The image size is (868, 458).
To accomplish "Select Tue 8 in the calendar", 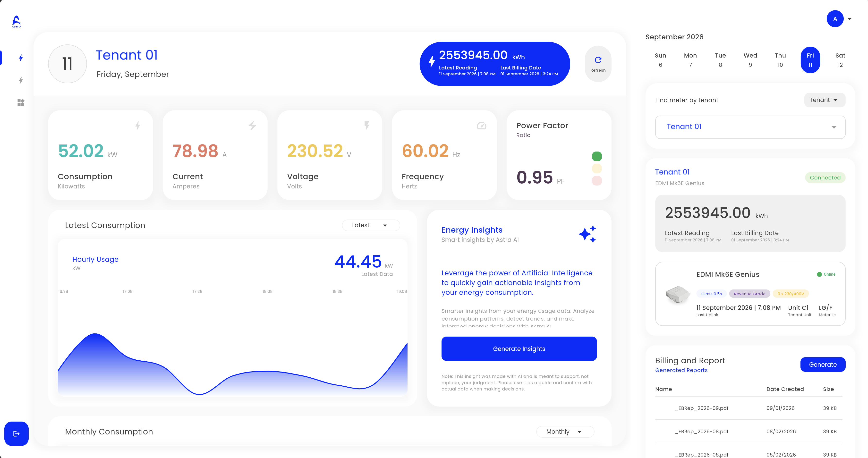I will coord(720,60).
